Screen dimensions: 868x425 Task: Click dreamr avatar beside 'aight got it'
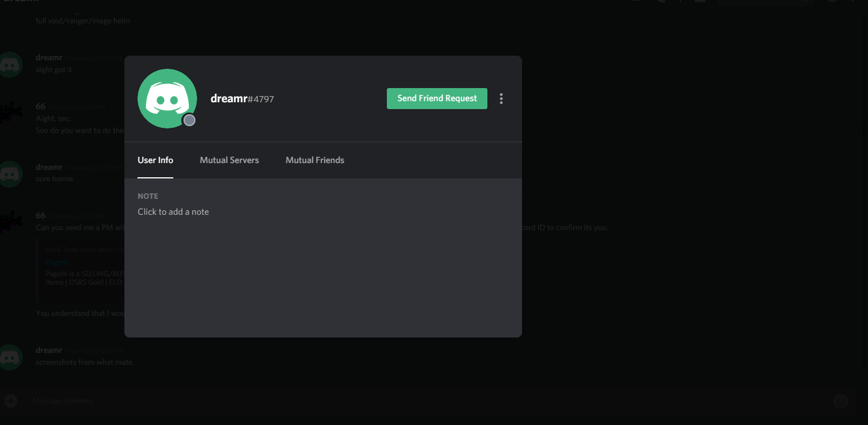coord(10,65)
